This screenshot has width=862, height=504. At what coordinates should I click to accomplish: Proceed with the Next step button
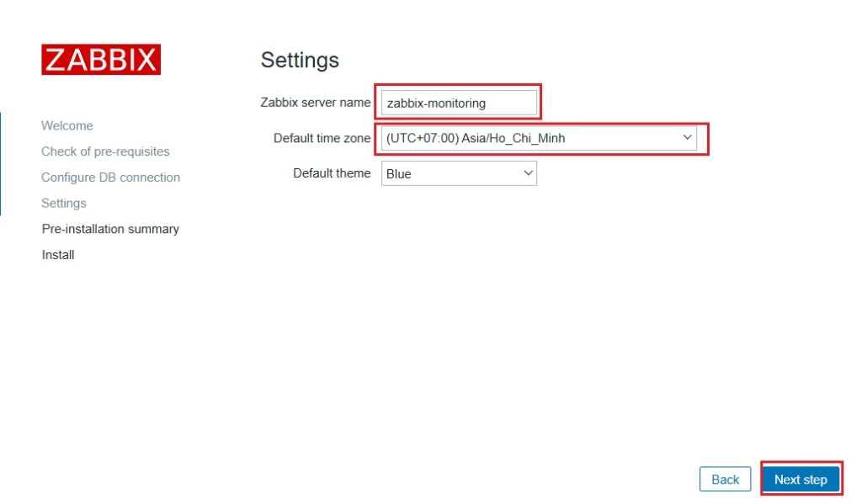click(801, 480)
